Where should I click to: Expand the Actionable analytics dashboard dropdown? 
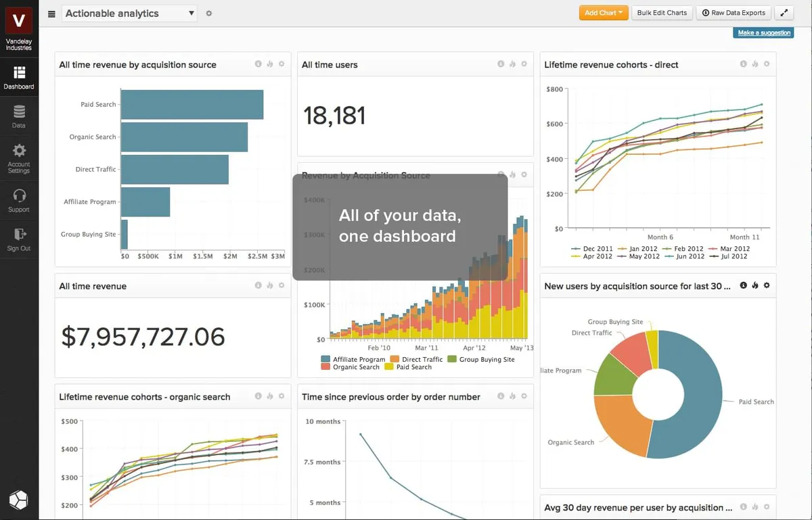click(x=191, y=13)
